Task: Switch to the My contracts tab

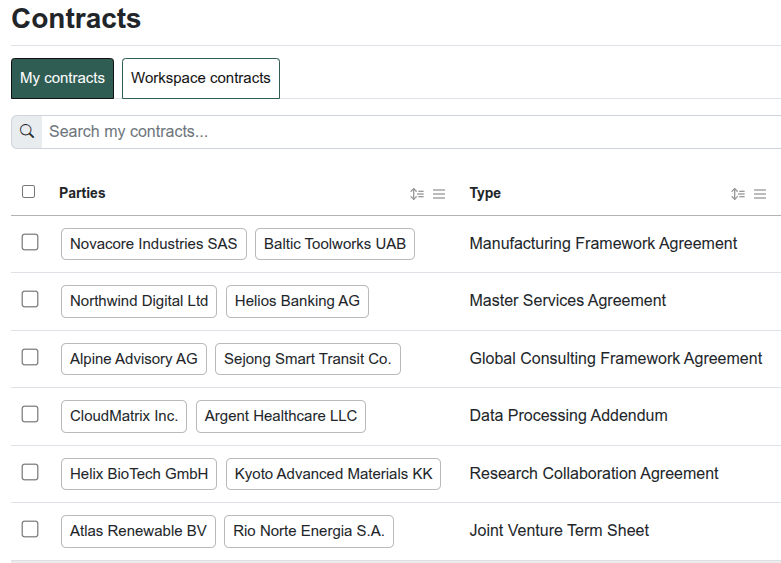Action: (62, 78)
